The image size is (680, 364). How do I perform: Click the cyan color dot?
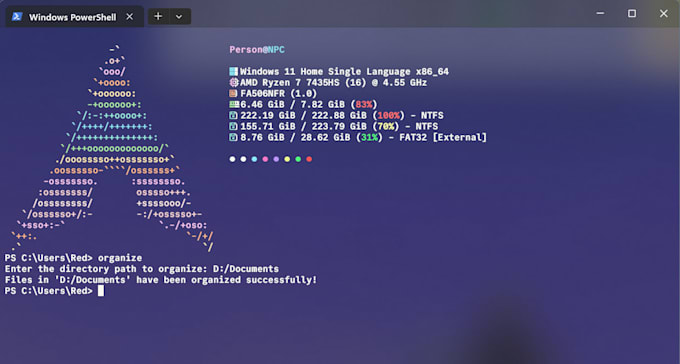(x=254, y=159)
